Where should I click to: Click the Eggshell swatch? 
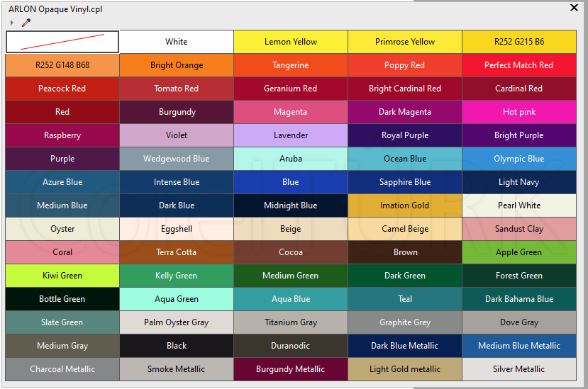click(x=177, y=229)
